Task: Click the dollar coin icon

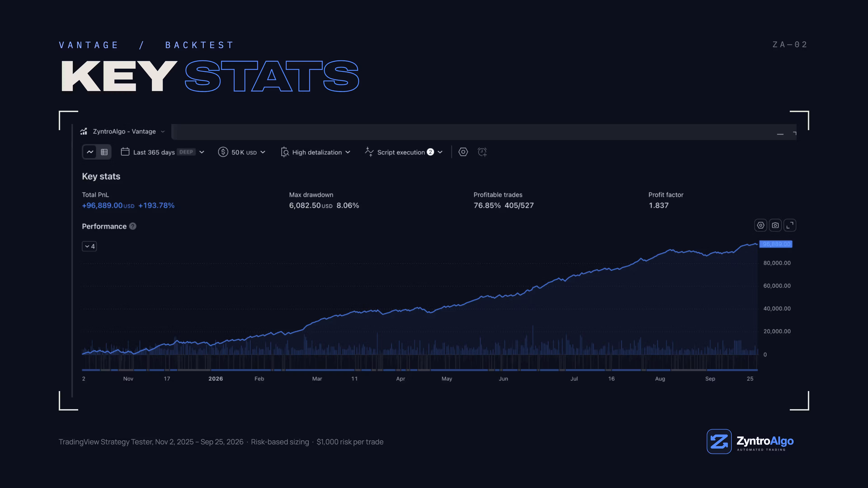Action: [223, 152]
